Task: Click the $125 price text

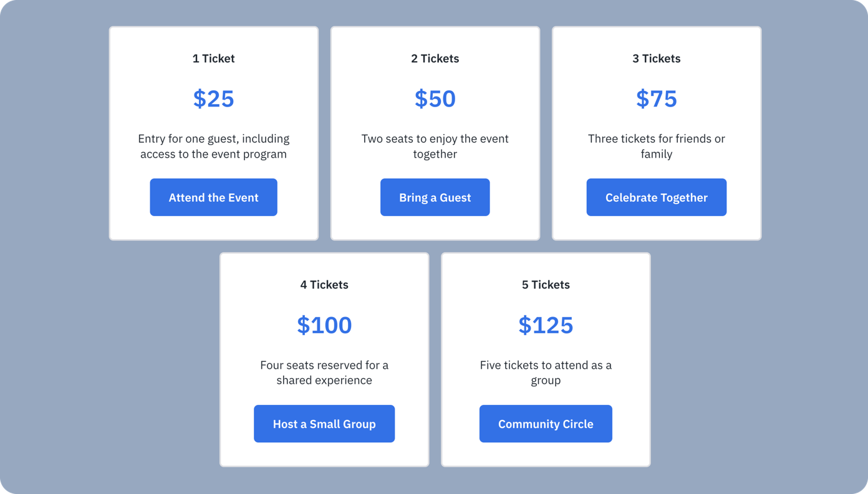Action: [x=546, y=325]
